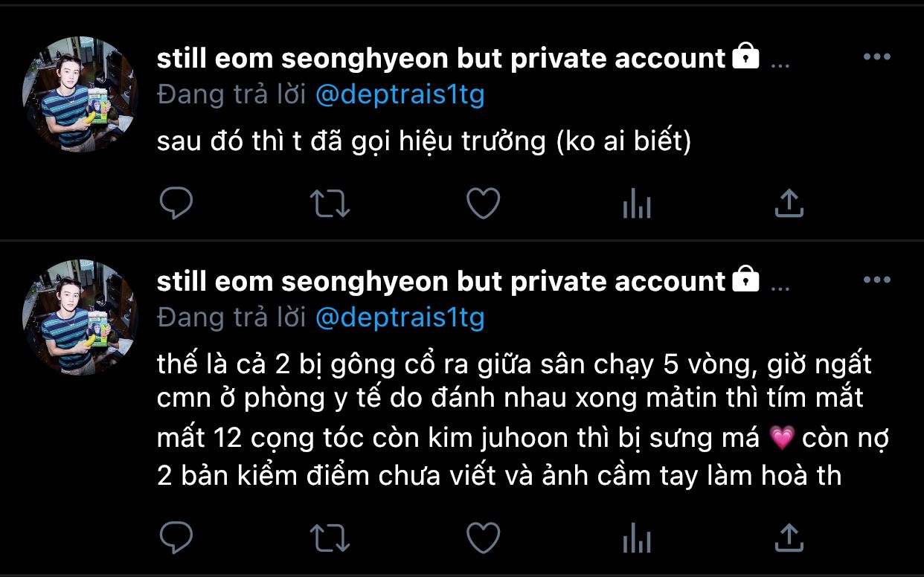Retweet the second tweet about chạy 5 vòng
924x577 pixels.
click(330, 537)
